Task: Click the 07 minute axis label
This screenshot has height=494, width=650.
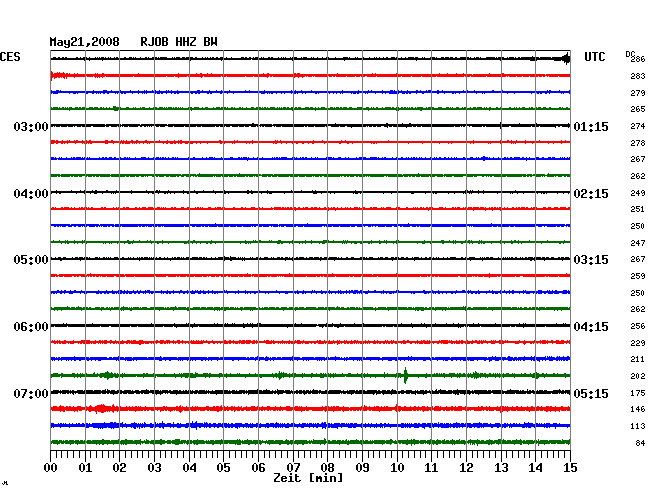Action: [293, 467]
